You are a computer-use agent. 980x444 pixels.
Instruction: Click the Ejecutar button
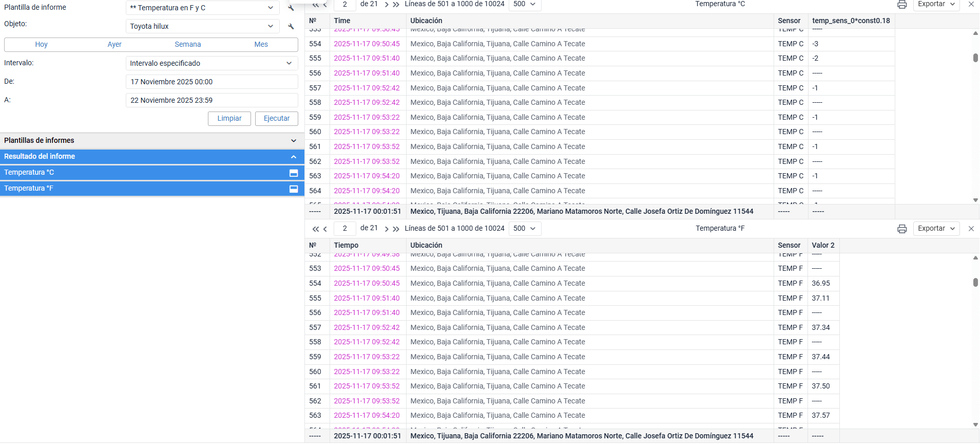pyautogui.click(x=276, y=119)
